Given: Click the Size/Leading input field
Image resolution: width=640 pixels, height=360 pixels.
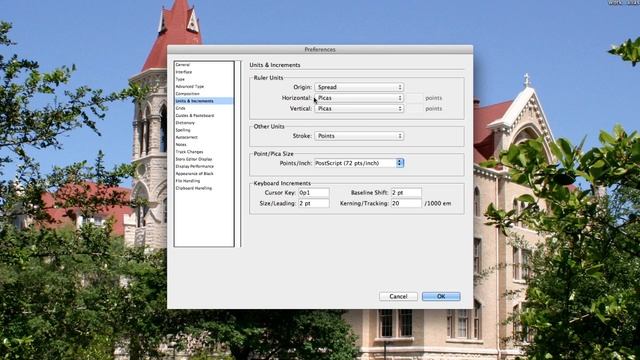Looking at the screenshot, I should (x=313, y=203).
